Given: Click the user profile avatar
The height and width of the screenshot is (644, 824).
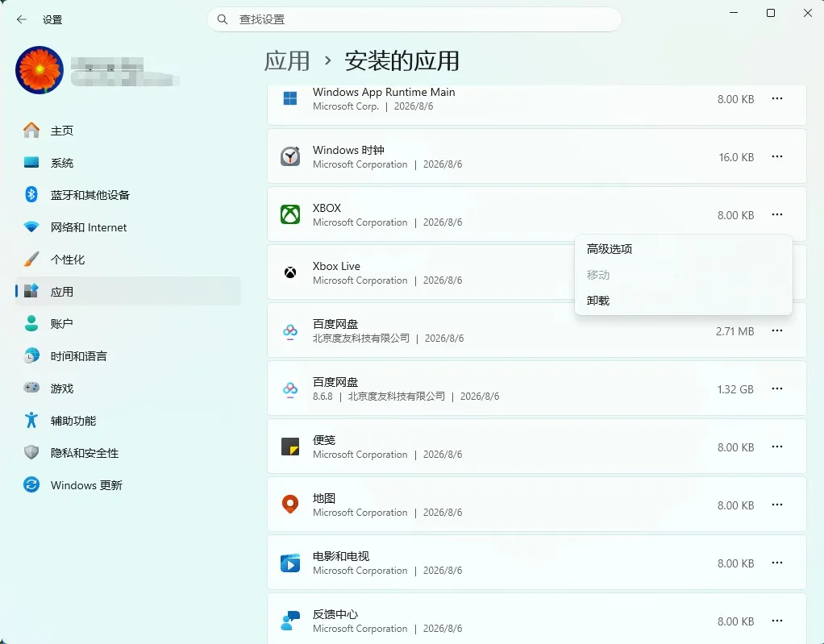Looking at the screenshot, I should point(40,70).
